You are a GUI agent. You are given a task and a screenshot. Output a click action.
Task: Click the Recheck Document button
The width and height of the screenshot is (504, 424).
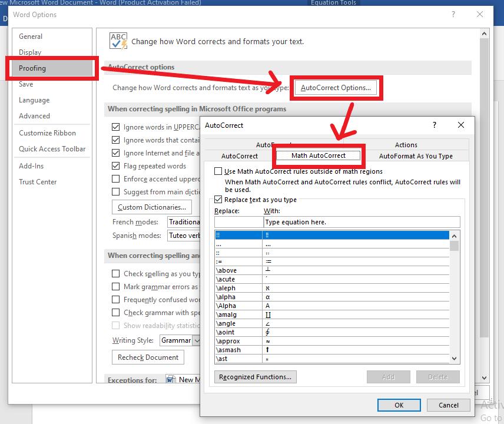(x=148, y=357)
